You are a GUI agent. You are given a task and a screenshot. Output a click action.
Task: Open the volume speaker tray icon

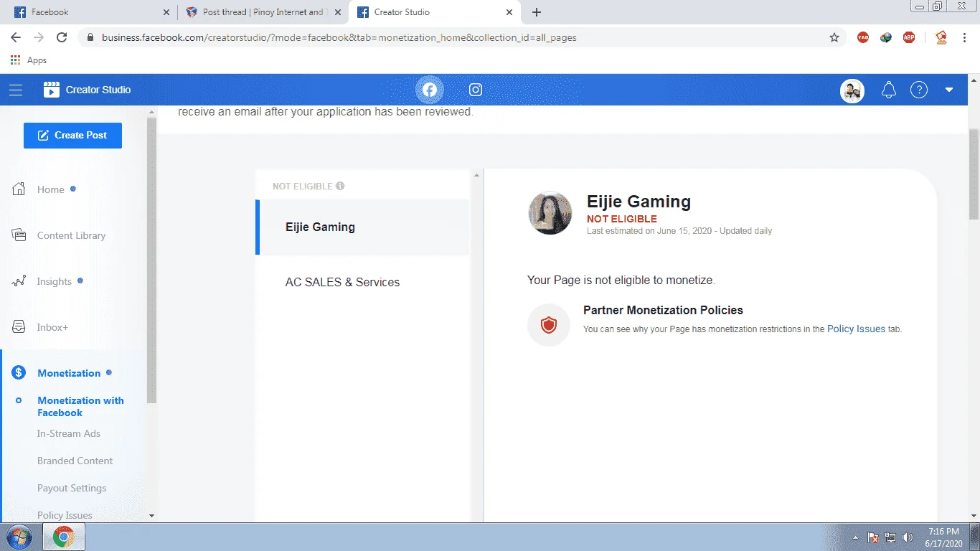click(x=908, y=537)
